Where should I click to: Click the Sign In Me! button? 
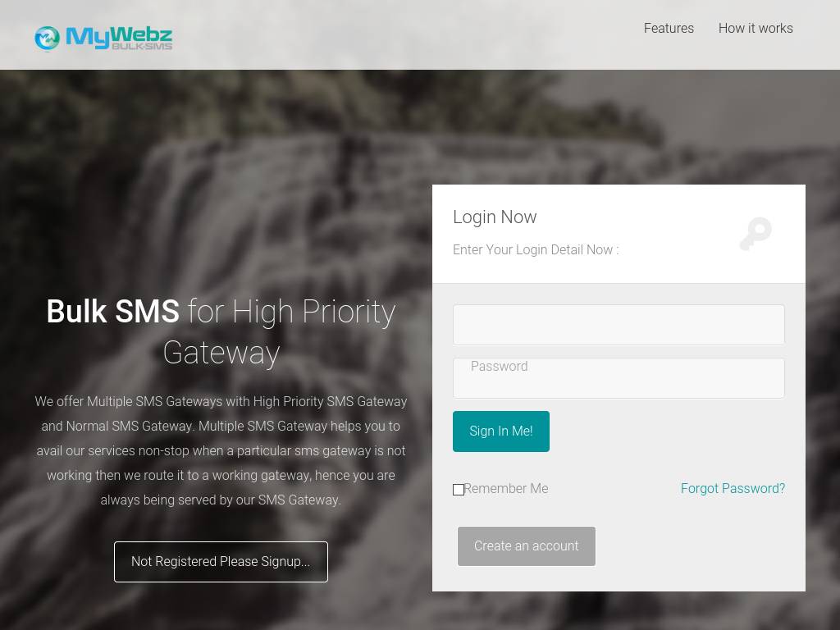[501, 431]
